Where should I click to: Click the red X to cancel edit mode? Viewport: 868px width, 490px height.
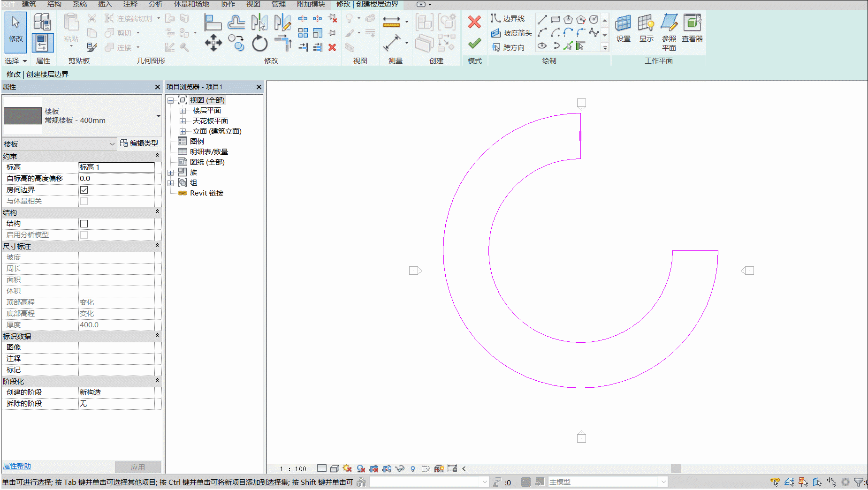[474, 22]
